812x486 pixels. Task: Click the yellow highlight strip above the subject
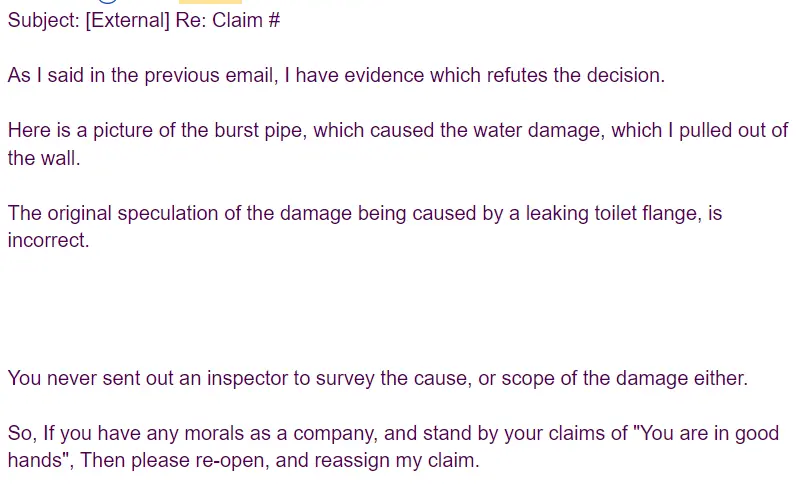(x=210, y=2)
